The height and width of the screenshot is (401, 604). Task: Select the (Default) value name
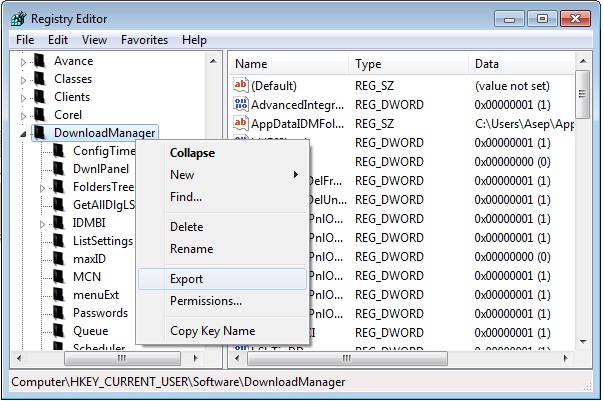pyautogui.click(x=274, y=86)
